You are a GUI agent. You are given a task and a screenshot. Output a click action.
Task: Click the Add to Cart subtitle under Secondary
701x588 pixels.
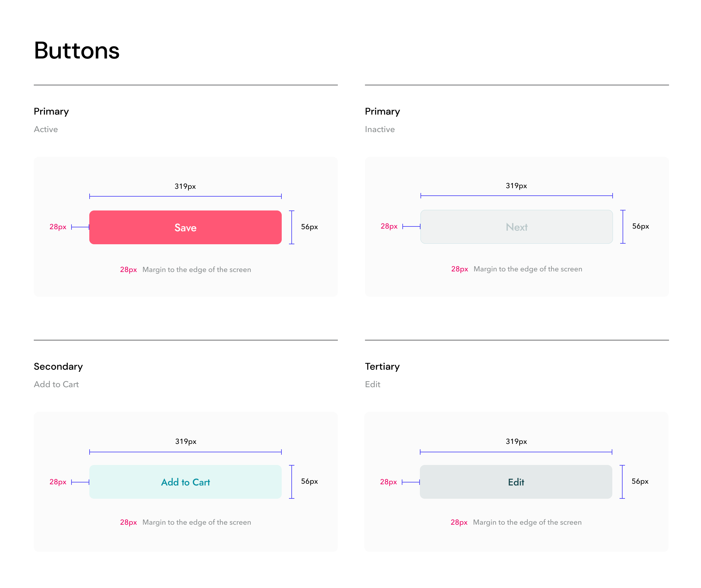(56, 384)
